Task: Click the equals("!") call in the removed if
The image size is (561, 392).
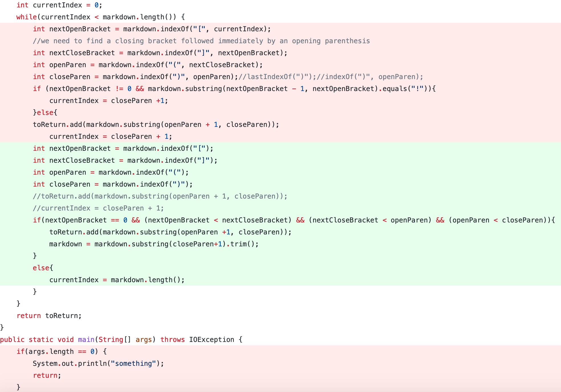Action: [x=405, y=89]
